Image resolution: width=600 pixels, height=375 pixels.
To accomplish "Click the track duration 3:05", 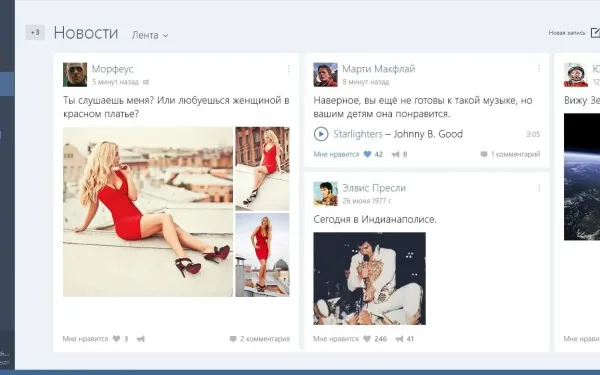I will 533,134.
